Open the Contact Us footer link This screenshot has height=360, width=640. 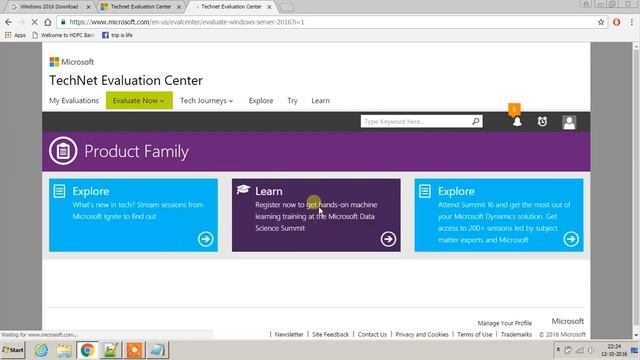[x=372, y=334]
